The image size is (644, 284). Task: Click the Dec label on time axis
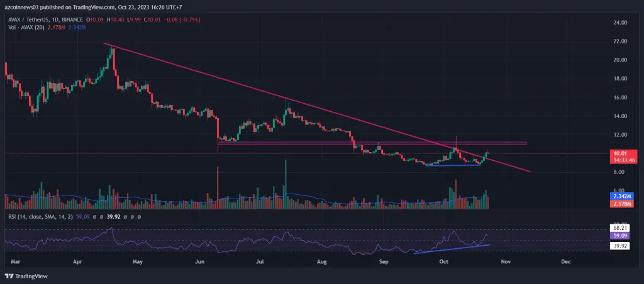pos(565,260)
